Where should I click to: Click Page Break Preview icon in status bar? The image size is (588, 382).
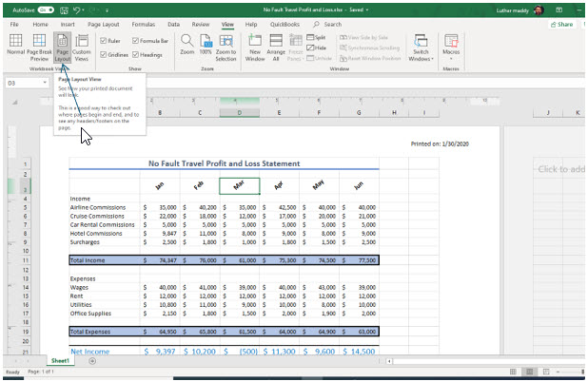click(x=546, y=372)
